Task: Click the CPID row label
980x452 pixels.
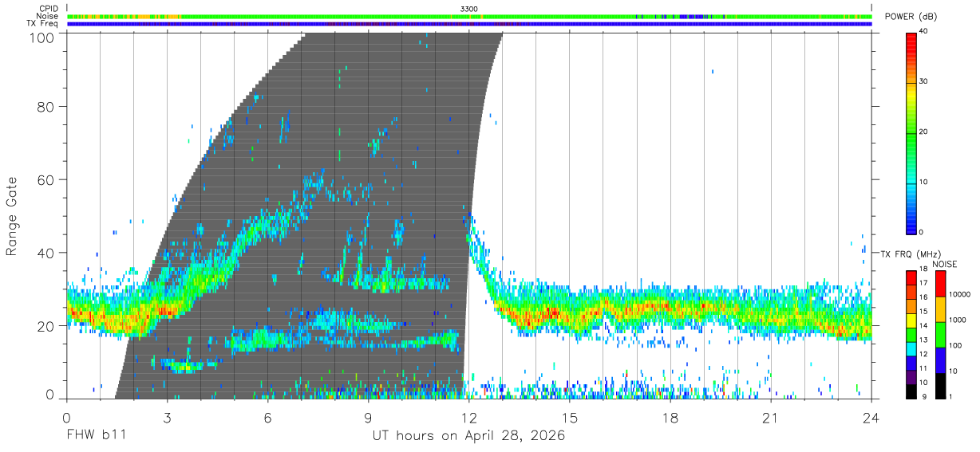Action: tap(48, 9)
